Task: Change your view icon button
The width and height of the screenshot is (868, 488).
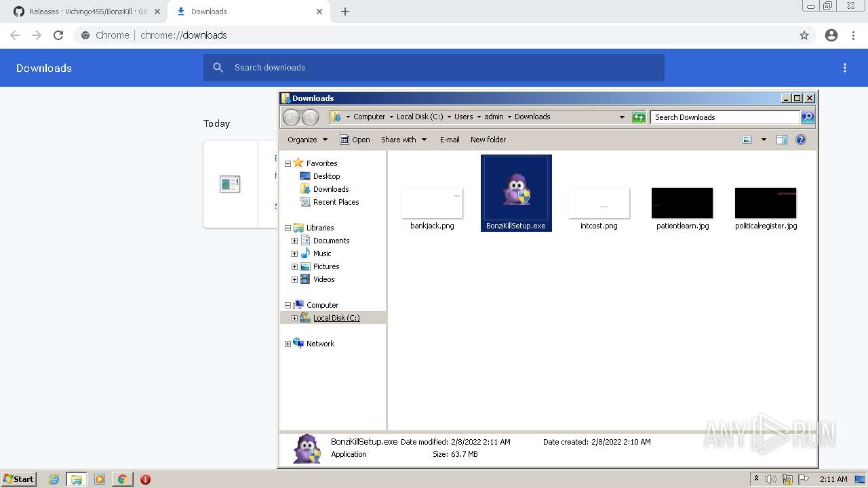Action: pyautogui.click(x=747, y=140)
